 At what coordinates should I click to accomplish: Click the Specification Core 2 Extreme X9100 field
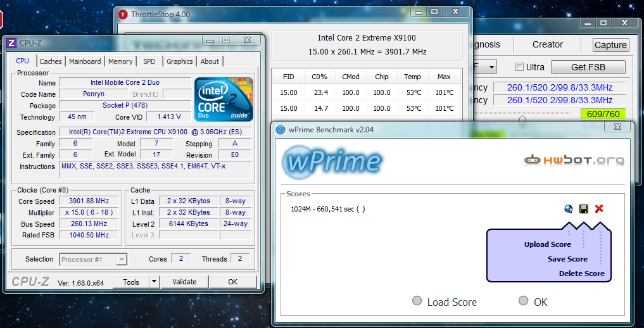pyautogui.click(x=155, y=132)
